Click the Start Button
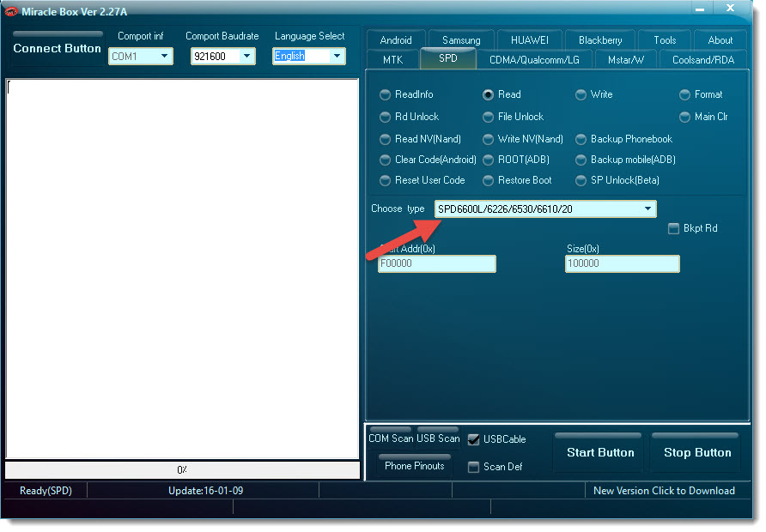Image resolution: width=766 pixels, height=532 pixels. pyautogui.click(x=600, y=453)
